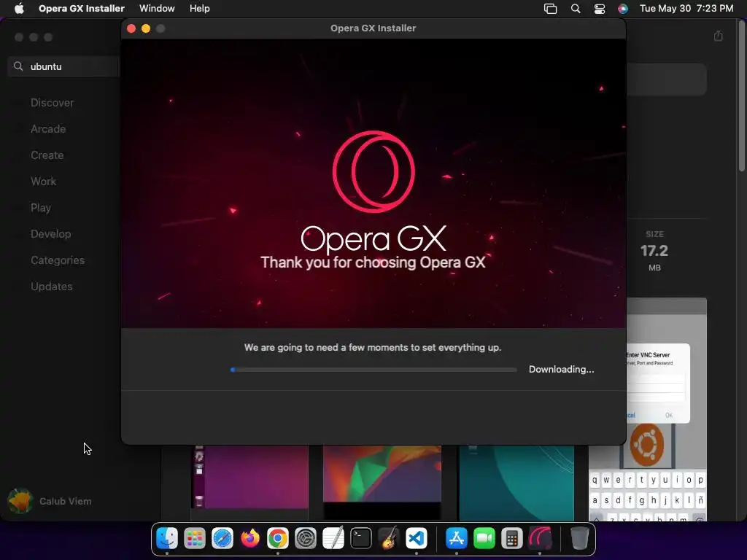Open Terminal from the Dock
The image size is (747, 560).
point(360,539)
